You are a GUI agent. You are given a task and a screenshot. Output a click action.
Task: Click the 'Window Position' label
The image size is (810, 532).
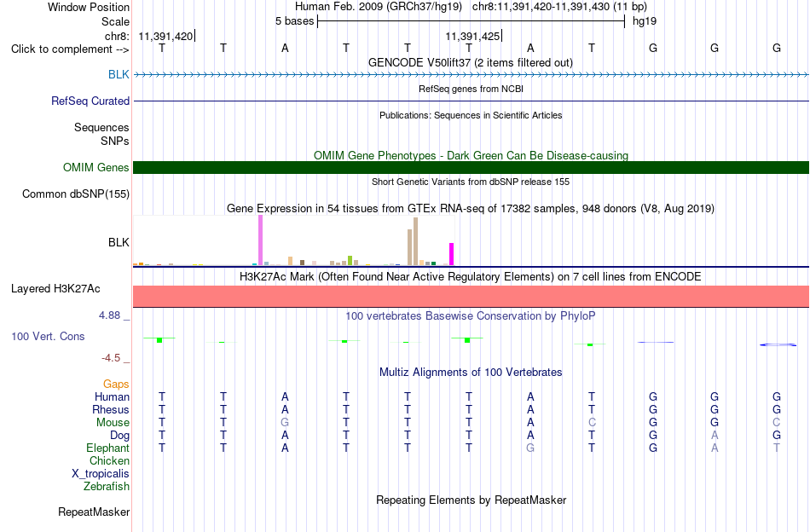pos(89,7)
